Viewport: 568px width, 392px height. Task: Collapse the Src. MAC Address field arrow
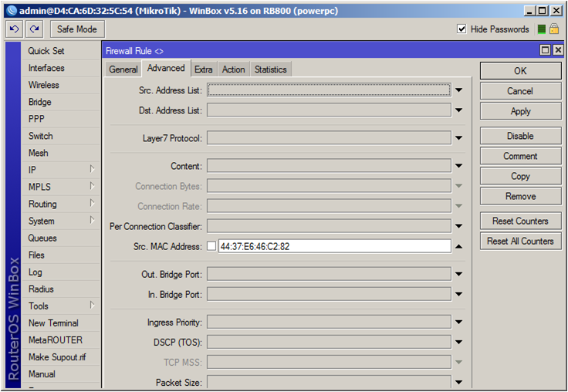pyautogui.click(x=458, y=246)
